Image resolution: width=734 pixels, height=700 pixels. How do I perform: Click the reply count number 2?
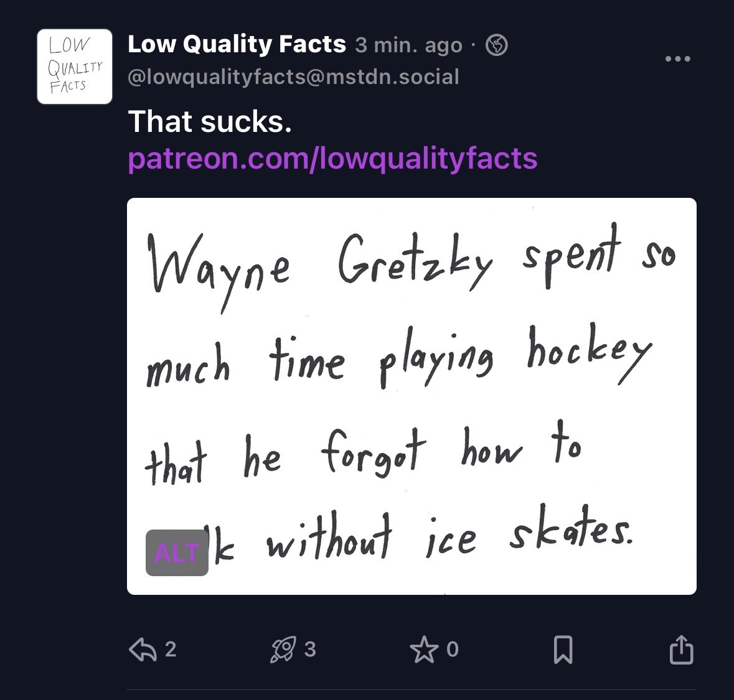pyautogui.click(x=171, y=650)
